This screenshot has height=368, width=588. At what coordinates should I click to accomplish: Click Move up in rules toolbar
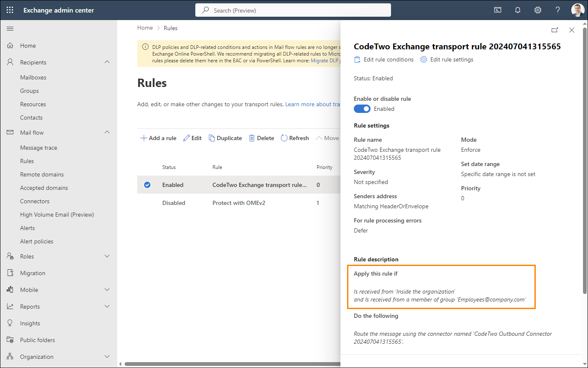pyautogui.click(x=327, y=138)
